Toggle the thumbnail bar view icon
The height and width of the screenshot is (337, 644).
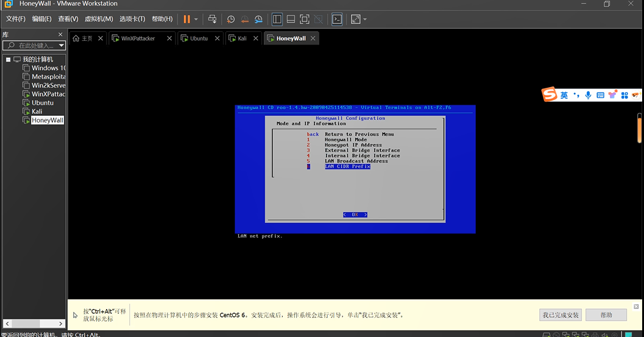click(x=291, y=20)
